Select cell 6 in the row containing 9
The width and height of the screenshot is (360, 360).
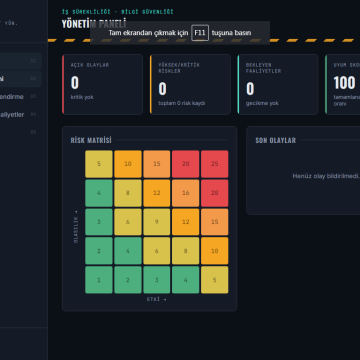pos(128,222)
